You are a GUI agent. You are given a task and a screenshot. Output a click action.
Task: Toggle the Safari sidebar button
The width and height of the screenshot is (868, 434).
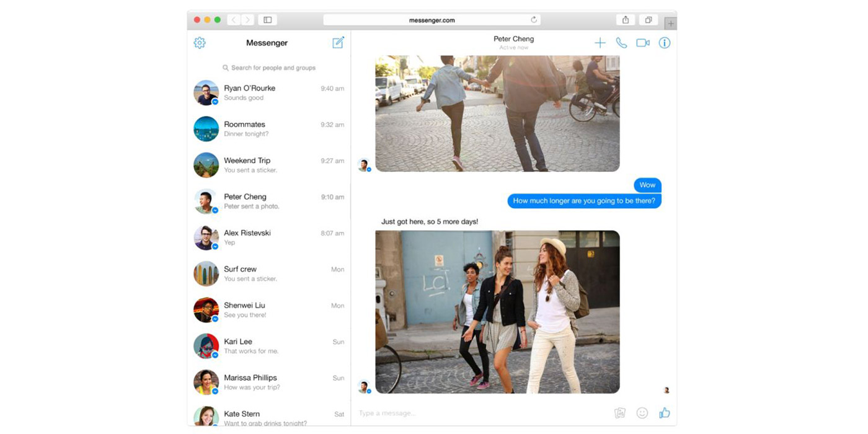click(268, 20)
